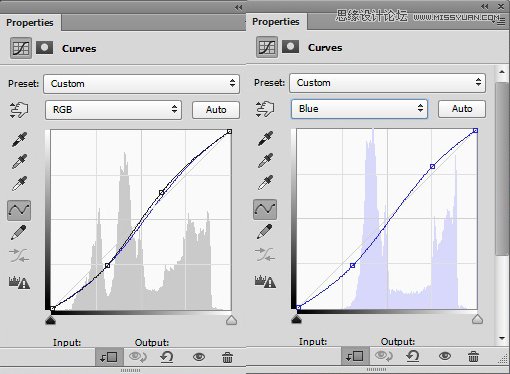Click Curves adjustment icon in right panel
The height and width of the screenshot is (374, 510).
(267, 47)
